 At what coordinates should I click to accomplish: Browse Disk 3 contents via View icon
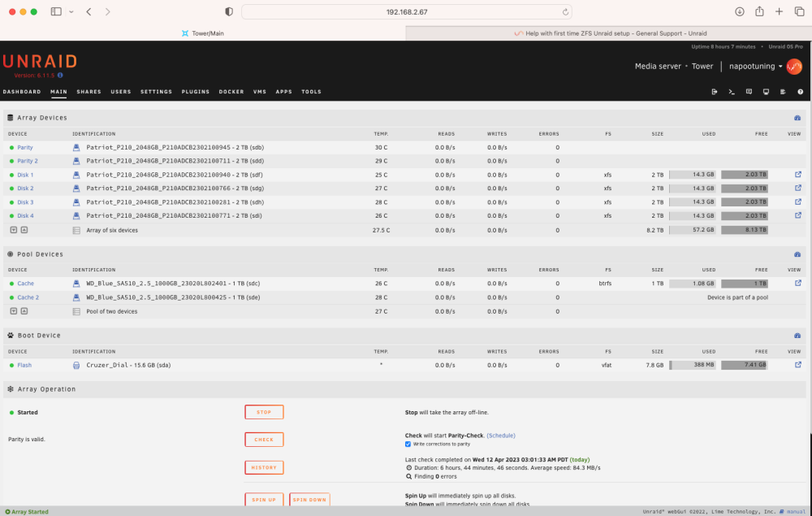797,202
